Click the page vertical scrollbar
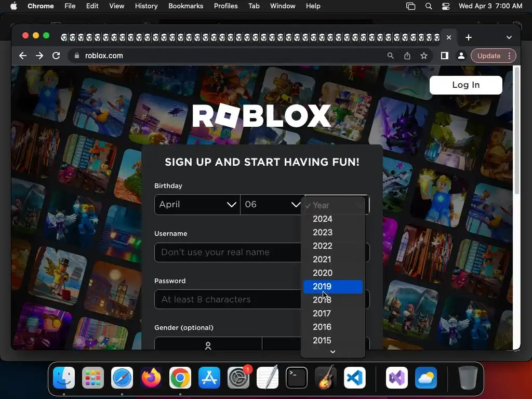Screen dimensions: 532x399 coord(517,130)
